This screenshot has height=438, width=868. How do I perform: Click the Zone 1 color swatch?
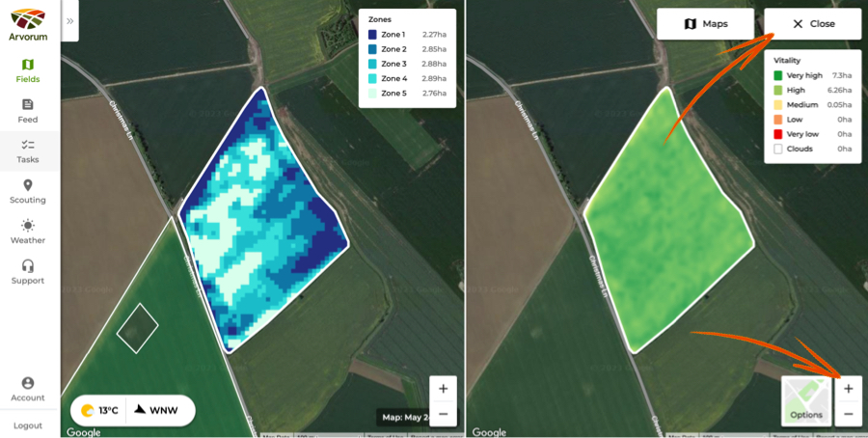(372, 35)
